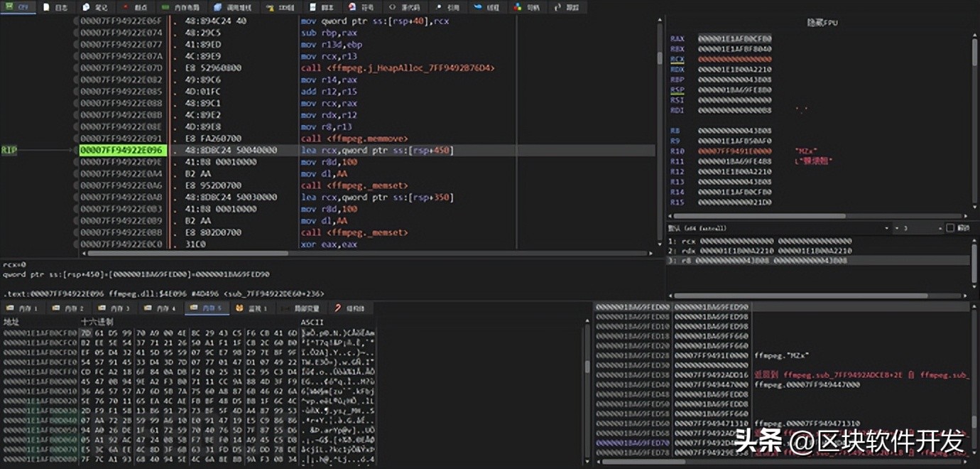Screen dimensions: 980x469
Task: Select the Memory dump 1 (内存 1) tab
Action: point(25,308)
